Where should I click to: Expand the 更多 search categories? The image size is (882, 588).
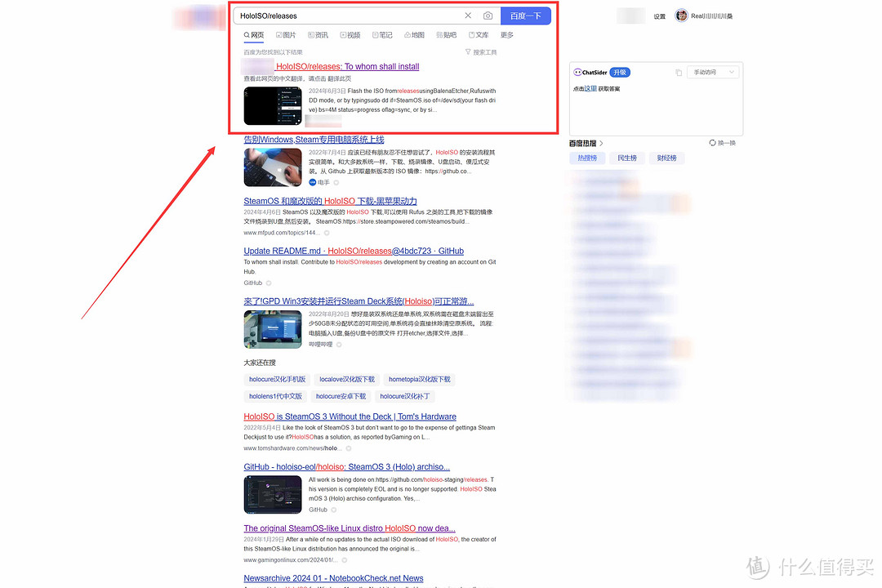[507, 35]
